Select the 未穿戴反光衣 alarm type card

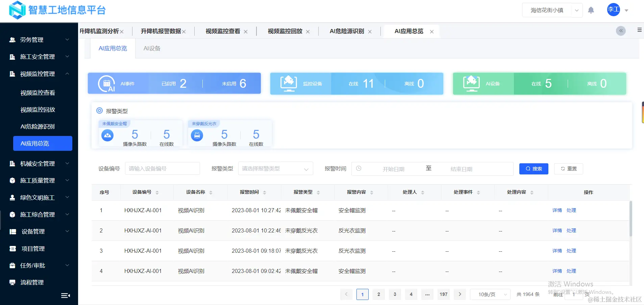229,134
